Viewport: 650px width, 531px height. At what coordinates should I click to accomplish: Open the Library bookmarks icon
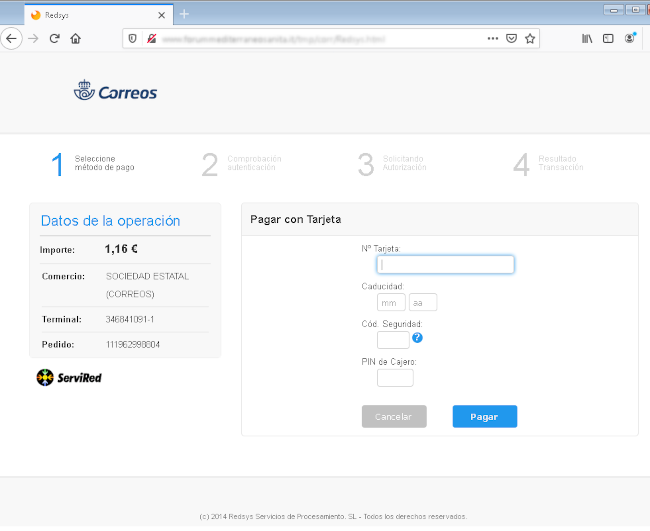587,38
